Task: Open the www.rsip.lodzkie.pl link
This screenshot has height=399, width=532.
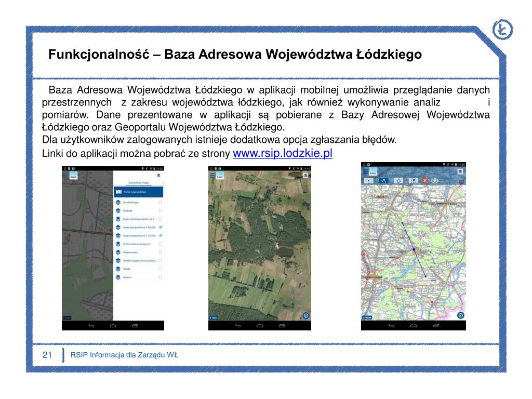Action: pyautogui.click(x=282, y=153)
